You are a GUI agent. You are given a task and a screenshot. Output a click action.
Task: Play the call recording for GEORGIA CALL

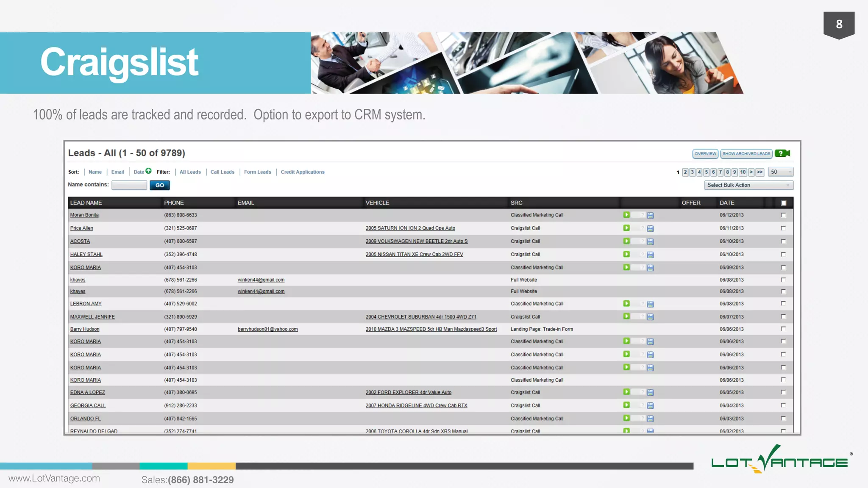(626, 405)
